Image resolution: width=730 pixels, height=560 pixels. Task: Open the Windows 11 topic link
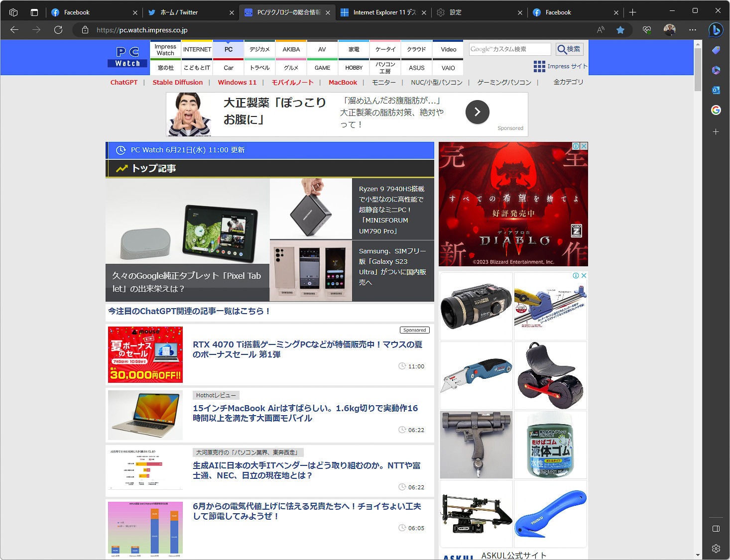click(237, 83)
